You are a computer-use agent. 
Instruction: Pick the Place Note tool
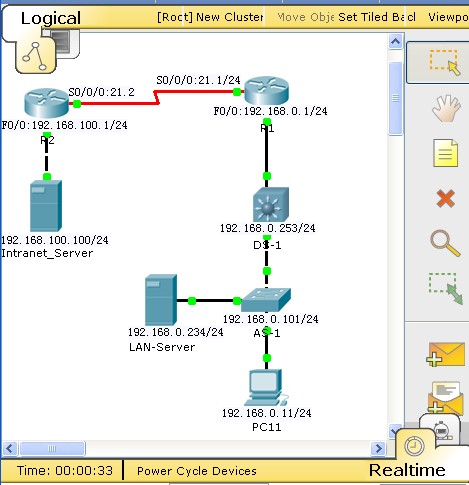tap(445, 153)
